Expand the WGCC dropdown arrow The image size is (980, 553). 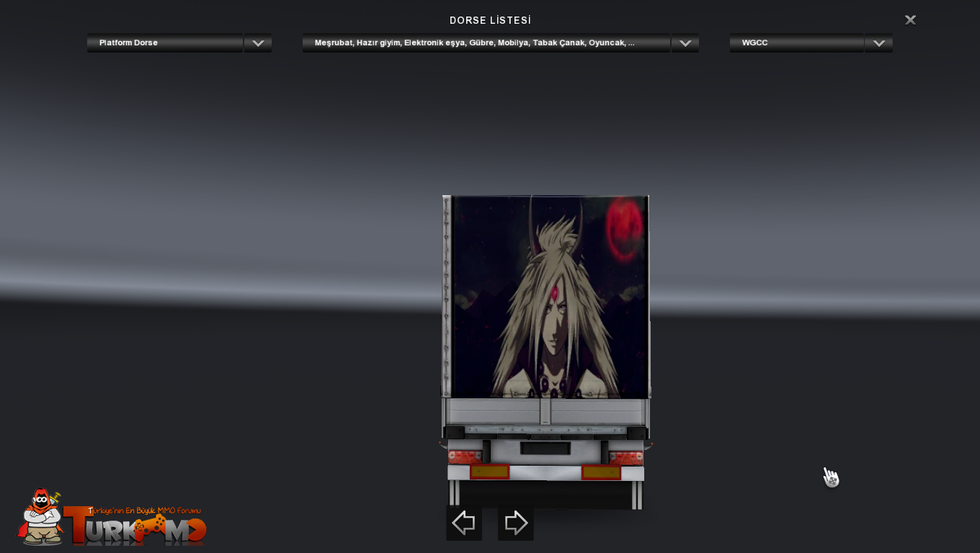pos(878,43)
